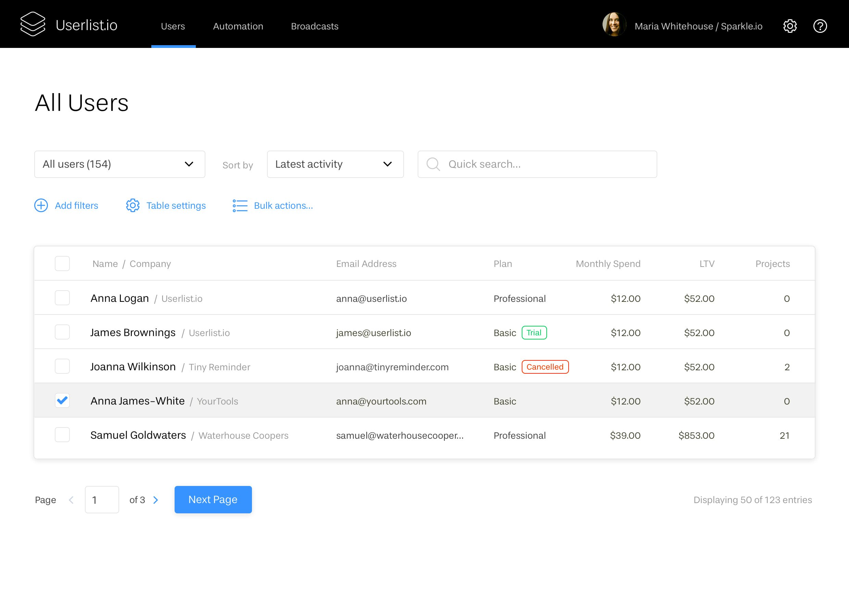Open the All users (154) dropdown

(x=119, y=164)
